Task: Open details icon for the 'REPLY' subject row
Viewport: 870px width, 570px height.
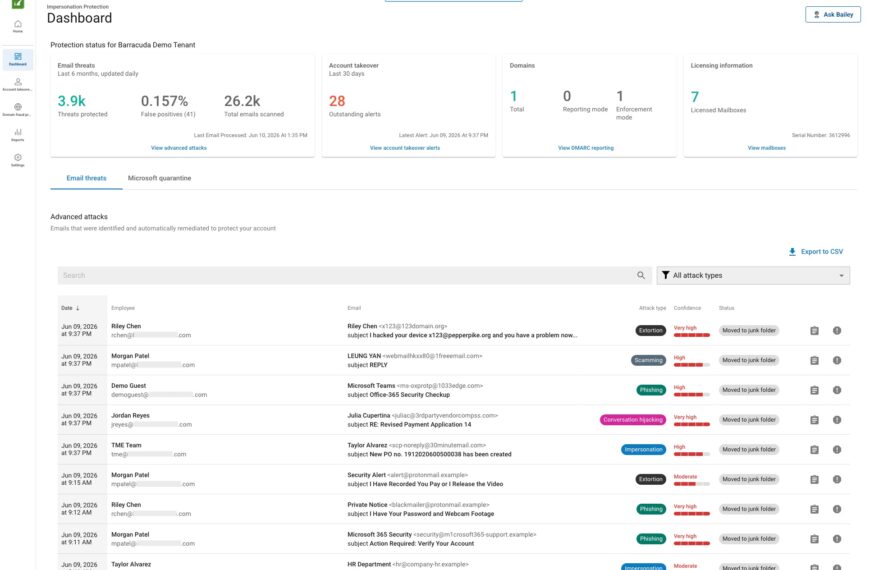Action: [815, 361]
